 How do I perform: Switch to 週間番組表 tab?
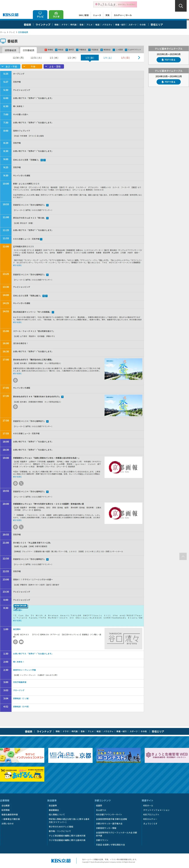coord(10,50)
